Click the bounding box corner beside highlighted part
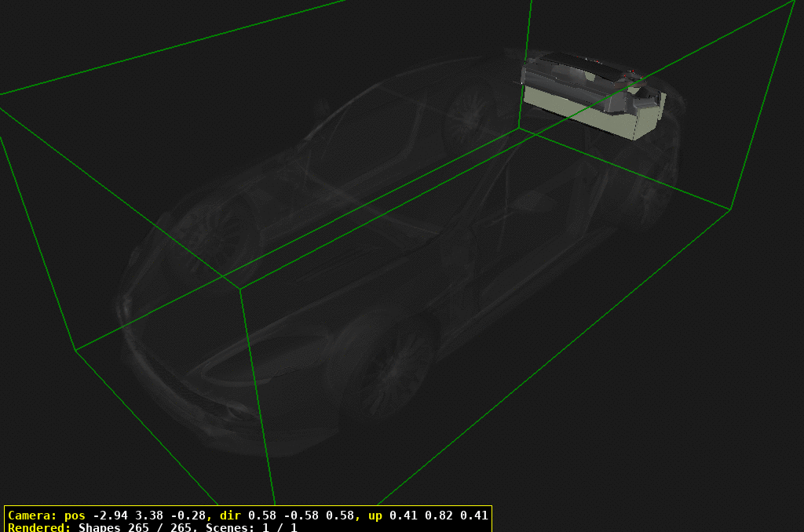Image resolution: width=804 pixels, height=532 pixels. [x=519, y=129]
